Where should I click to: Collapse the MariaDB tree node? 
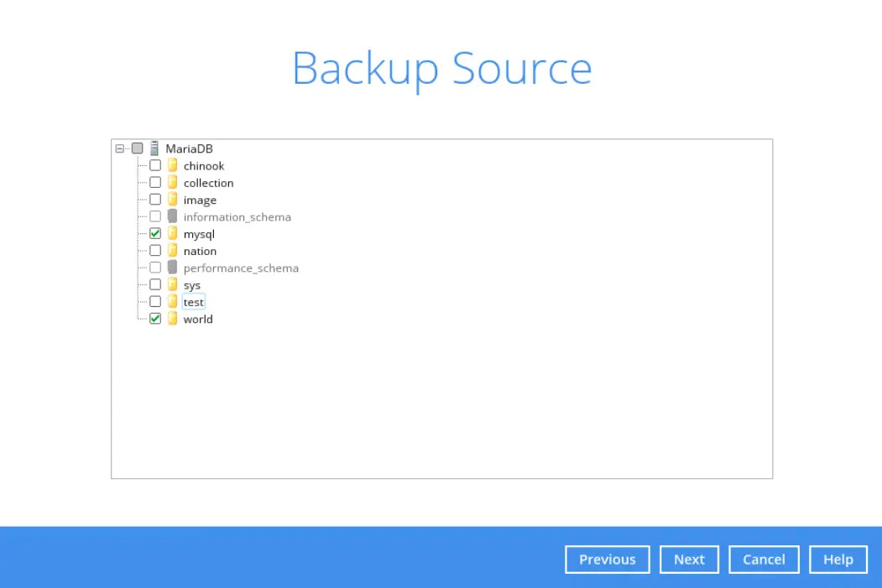[x=119, y=148]
